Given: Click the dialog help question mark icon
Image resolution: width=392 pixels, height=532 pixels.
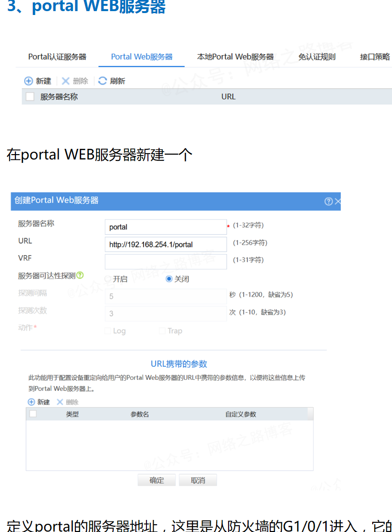Looking at the screenshot, I should pyautogui.click(x=329, y=201).
